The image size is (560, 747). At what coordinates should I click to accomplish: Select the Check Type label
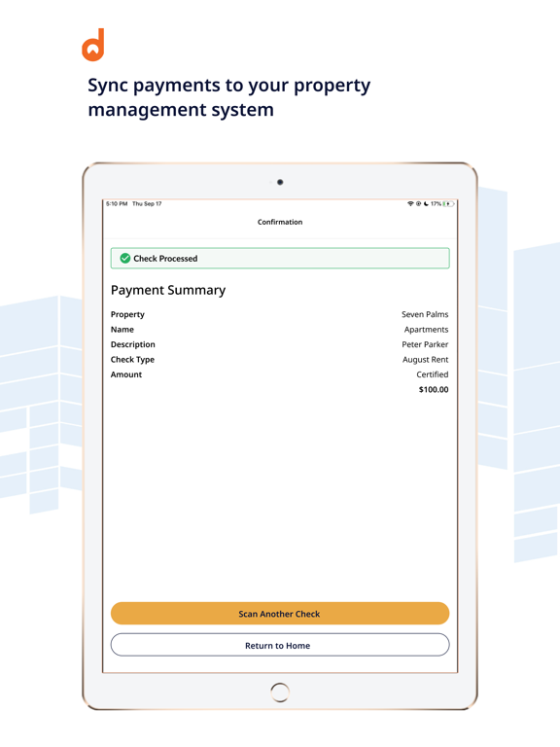click(x=132, y=360)
